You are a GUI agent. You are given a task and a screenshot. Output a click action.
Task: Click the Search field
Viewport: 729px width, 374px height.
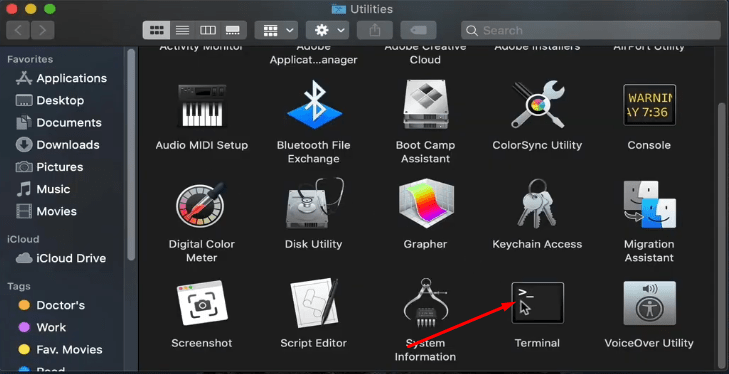coord(591,31)
